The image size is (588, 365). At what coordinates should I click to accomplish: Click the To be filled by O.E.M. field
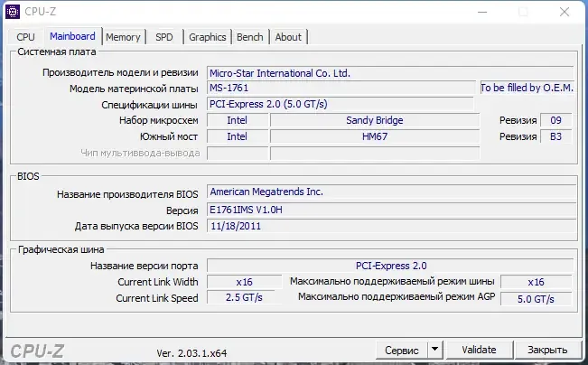(527, 88)
